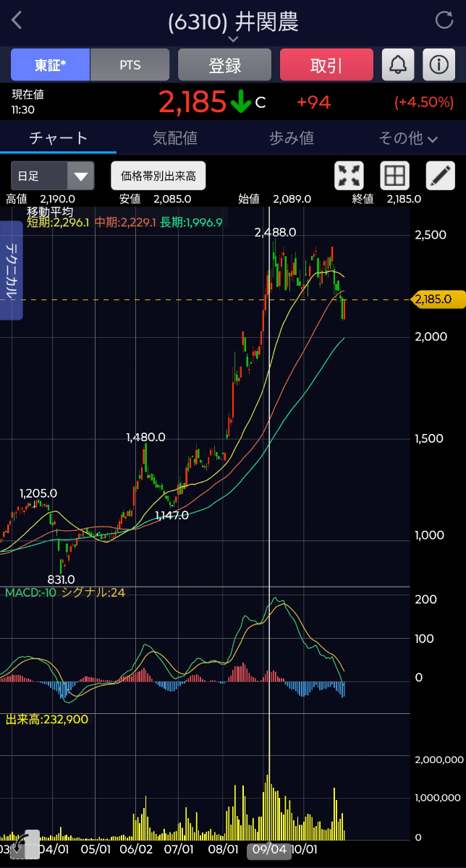Expand the その他 tab menu

pos(408,138)
